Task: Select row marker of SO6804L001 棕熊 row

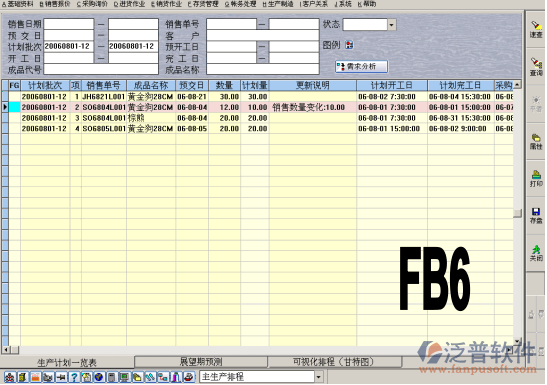Action: pyautogui.click(x=5, y=118)
